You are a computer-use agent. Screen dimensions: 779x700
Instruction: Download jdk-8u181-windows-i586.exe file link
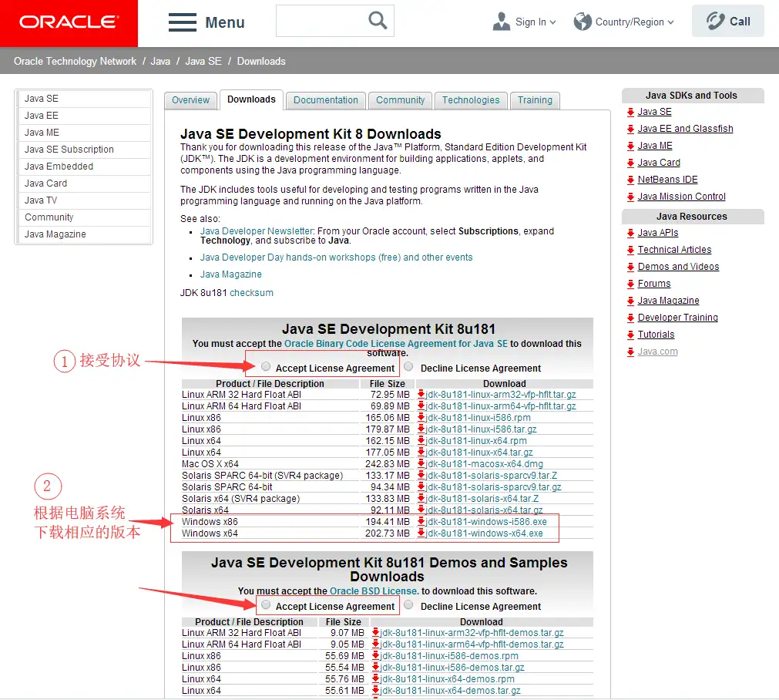(486, 522)
